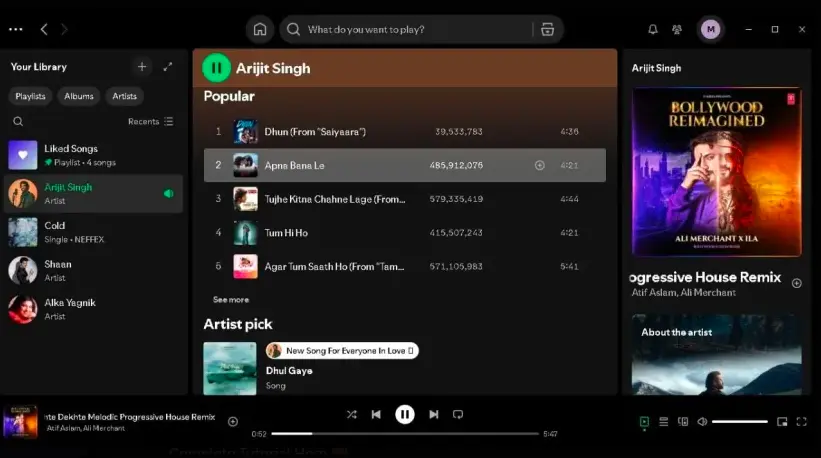821x458 pixels.
Task: Click now playing cover thumbnail
Action: [x=20, y=421]
